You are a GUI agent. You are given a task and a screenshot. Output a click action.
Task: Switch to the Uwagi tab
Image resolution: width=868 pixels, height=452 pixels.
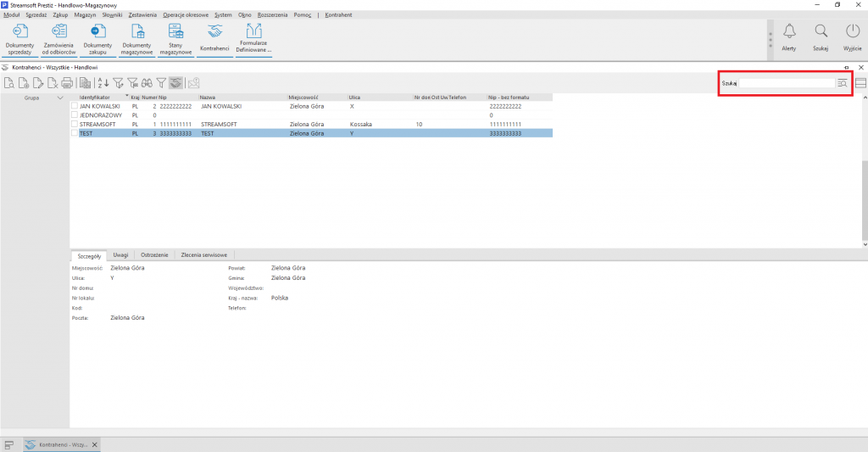(x=120, y=255)
